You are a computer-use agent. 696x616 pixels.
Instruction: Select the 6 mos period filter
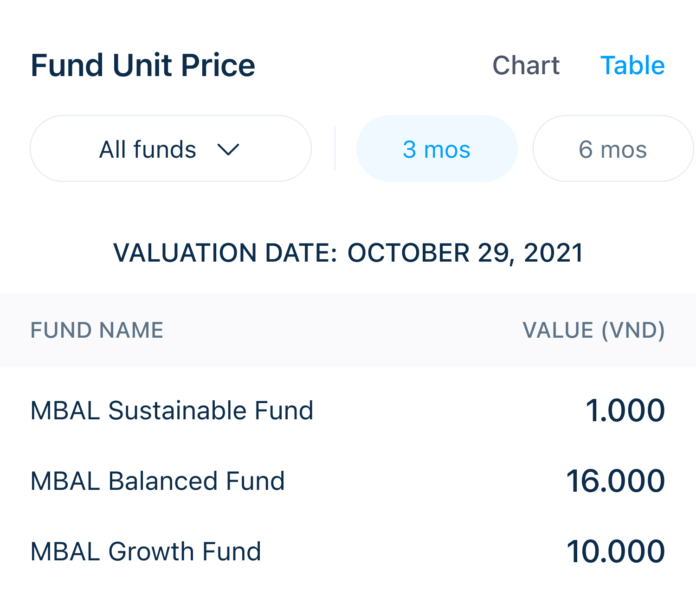[612, 149]
